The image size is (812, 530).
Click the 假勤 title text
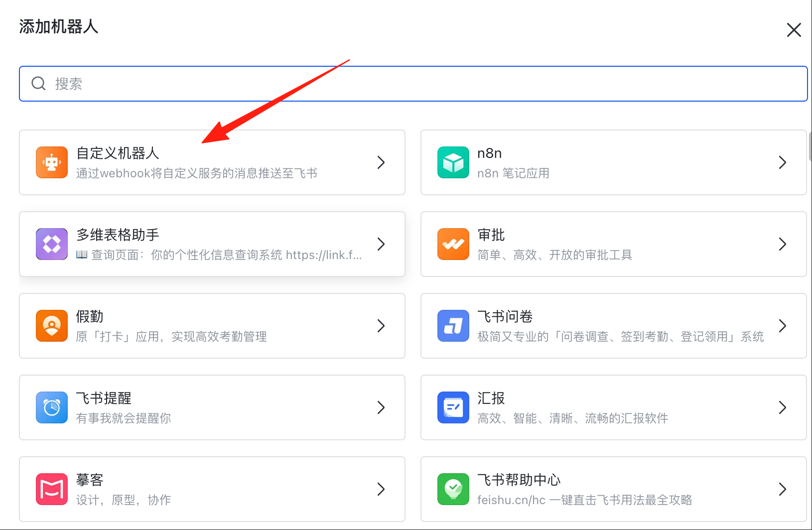tap(90, 316)
